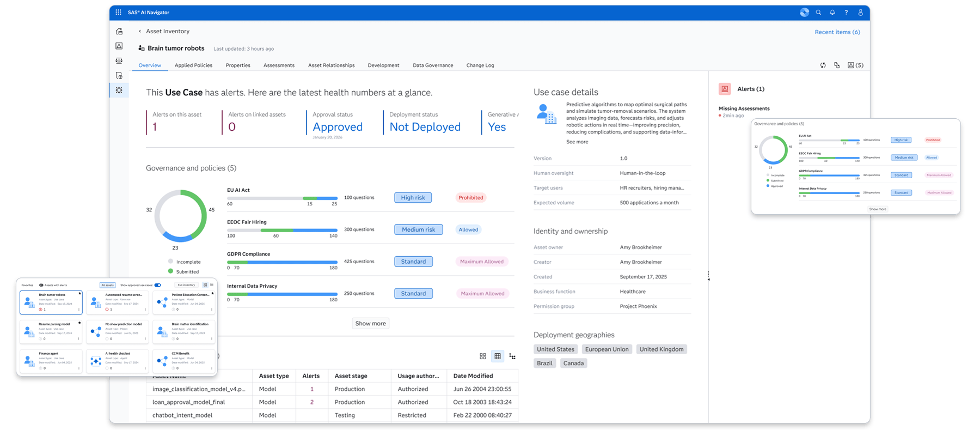Click the Medium risk button for EEOC Fair Hiring

point(418,229)
